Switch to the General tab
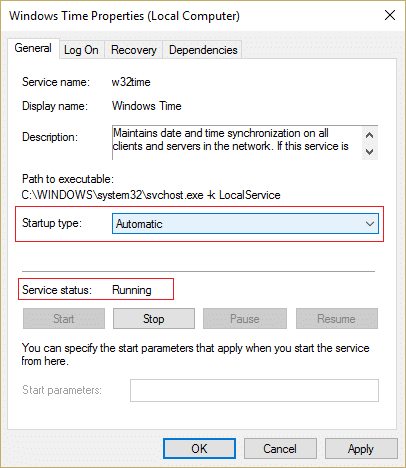 click(x=33, y=48)
